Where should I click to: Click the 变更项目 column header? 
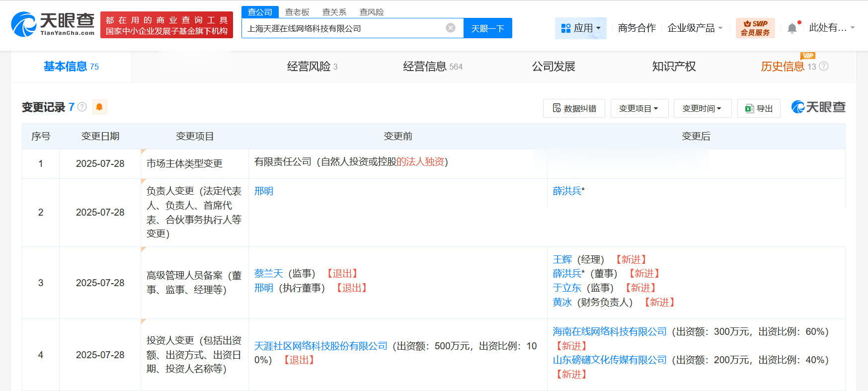[195, 136]
